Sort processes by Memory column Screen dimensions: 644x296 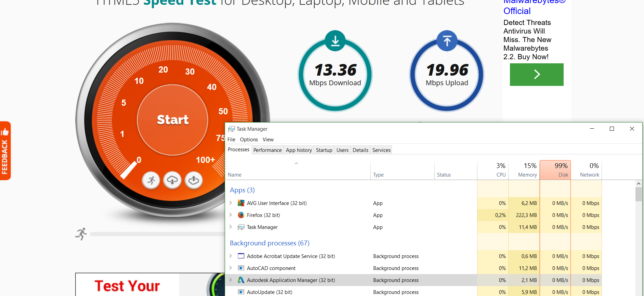(x=524, y=170)
